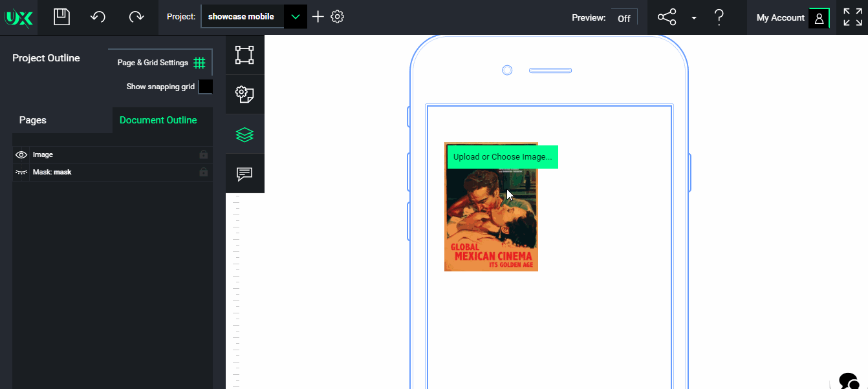This screenshot has width=868, height=389.
Task: Open the comments sidebar icon
Action: [244, 174]
